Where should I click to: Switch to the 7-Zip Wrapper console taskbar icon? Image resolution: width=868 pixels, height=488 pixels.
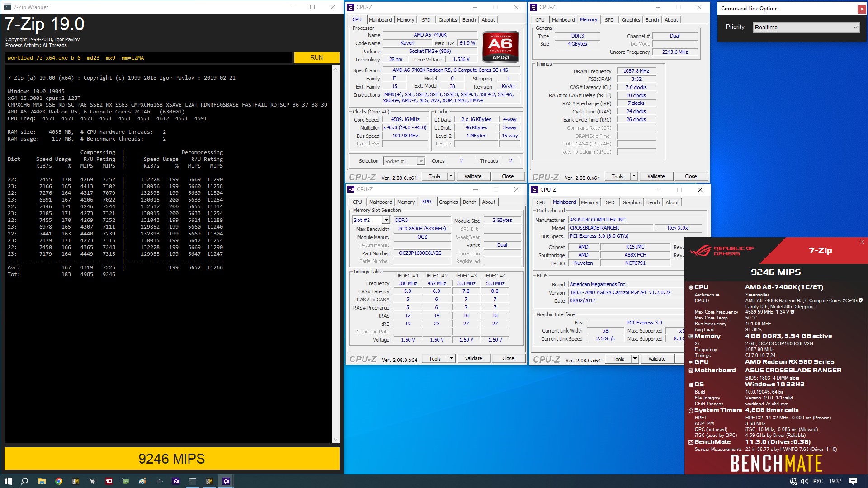[193, 481]
